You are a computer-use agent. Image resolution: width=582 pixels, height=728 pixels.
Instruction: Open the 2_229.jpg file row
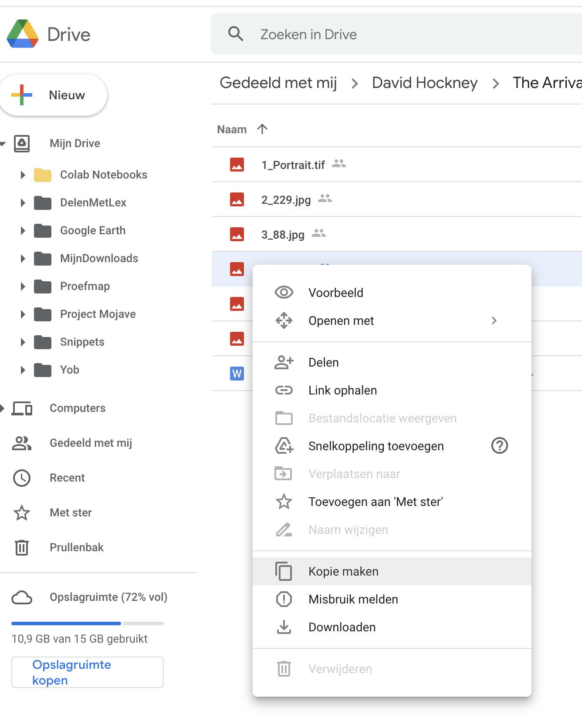[x=397, y=199]
